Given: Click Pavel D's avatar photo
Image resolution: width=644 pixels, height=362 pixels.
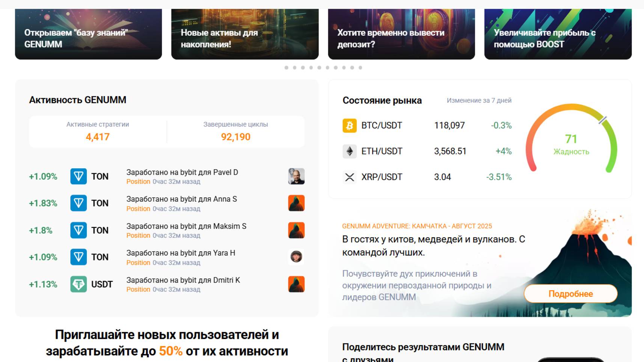Looking at the screenshot, I should (296, 176).
